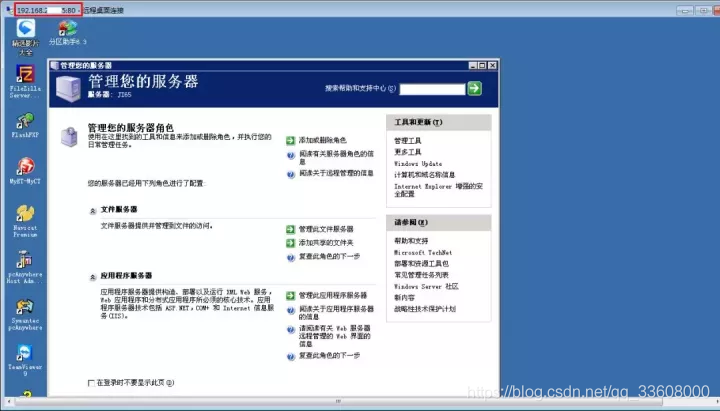
Task: Click the green search go arrow button
Action: 474,88
